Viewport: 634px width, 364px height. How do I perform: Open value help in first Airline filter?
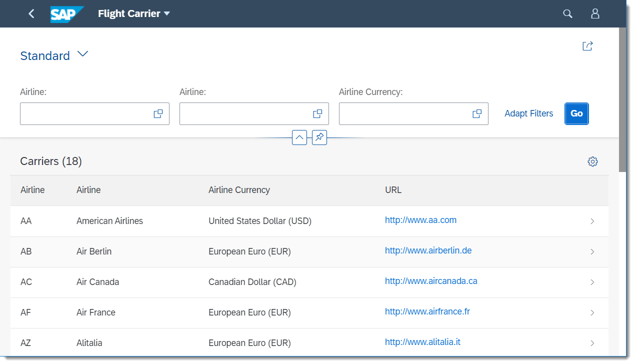click(x=158, y=114)
